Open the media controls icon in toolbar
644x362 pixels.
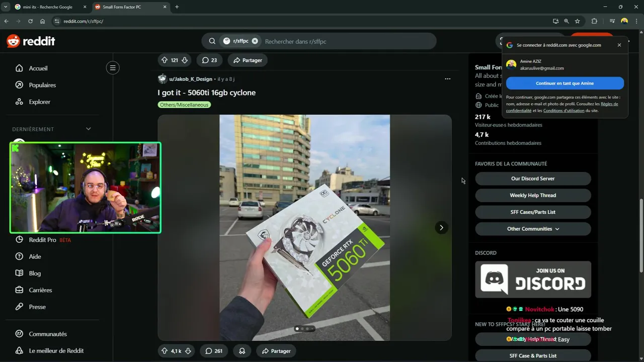pos(612,21)
